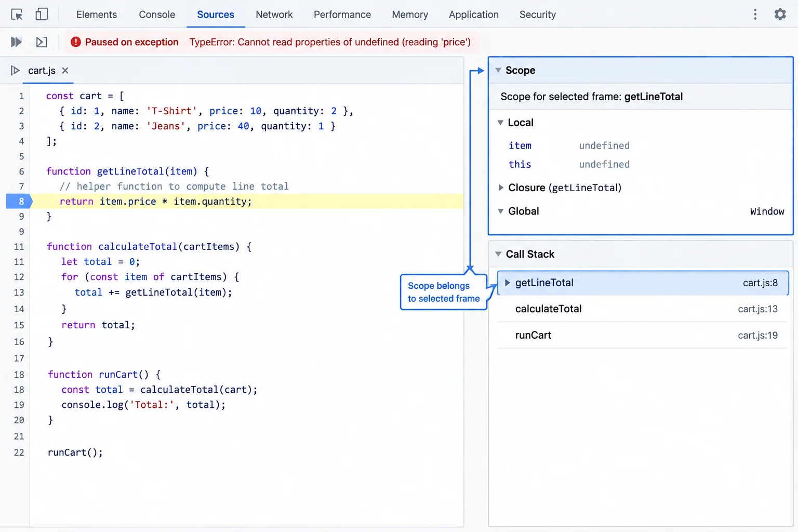Viewport: 798px width, 532px height.
Task: Click the 'this' local variable
Action: click(520, 164)
